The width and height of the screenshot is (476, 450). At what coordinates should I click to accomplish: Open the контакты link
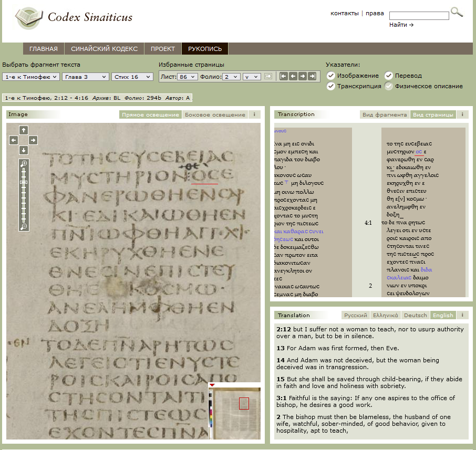point(344,13)
